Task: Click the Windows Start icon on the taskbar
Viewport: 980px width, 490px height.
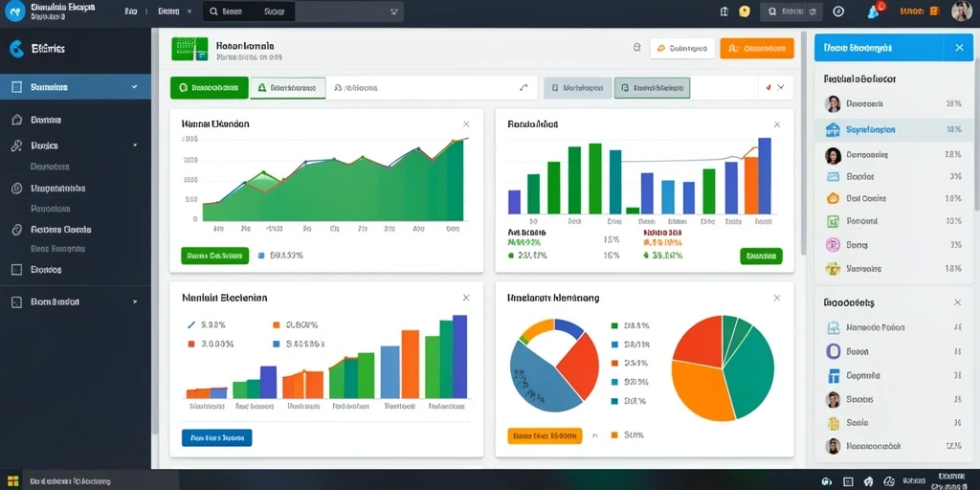Action: 12,481
